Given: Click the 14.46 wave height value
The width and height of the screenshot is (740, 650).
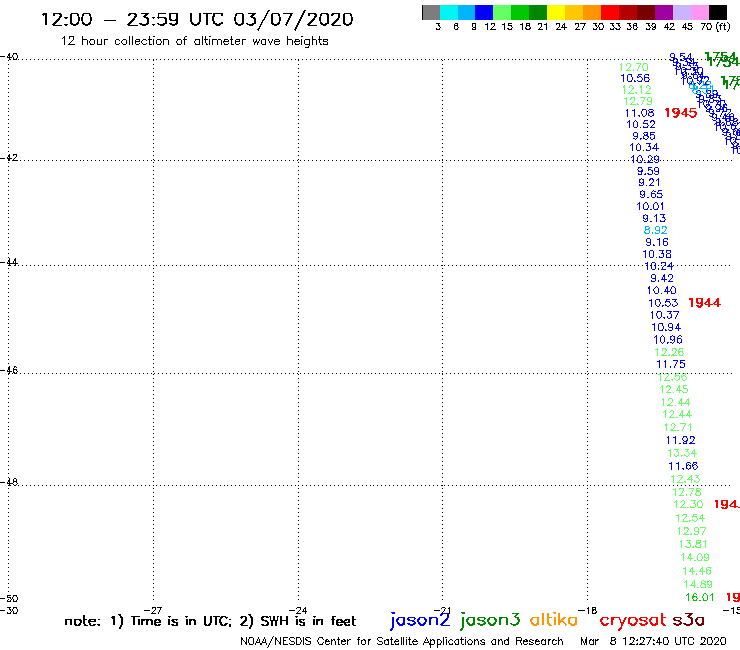Looking at the screenshot, I should click(697, 571).
